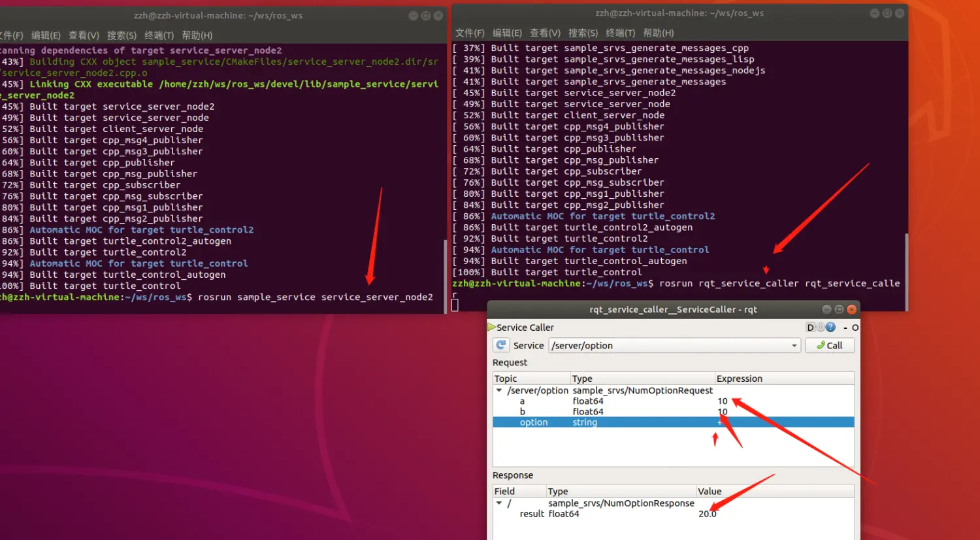Screen dimensions: 980x540
Task: Maximize the right terminal window
Action: [x=887, y=13]
